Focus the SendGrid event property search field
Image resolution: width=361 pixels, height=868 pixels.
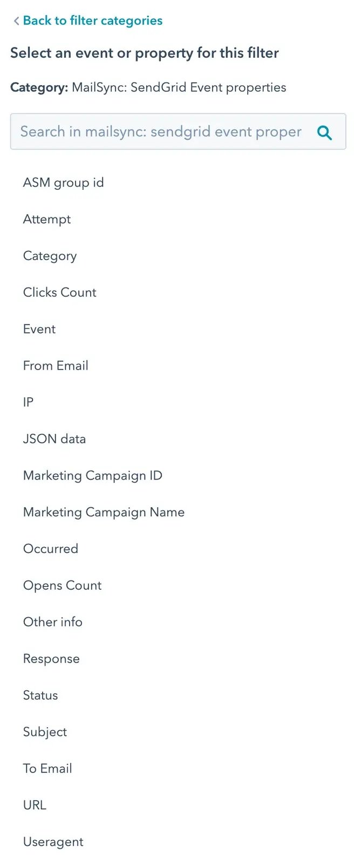click(161, 132)
